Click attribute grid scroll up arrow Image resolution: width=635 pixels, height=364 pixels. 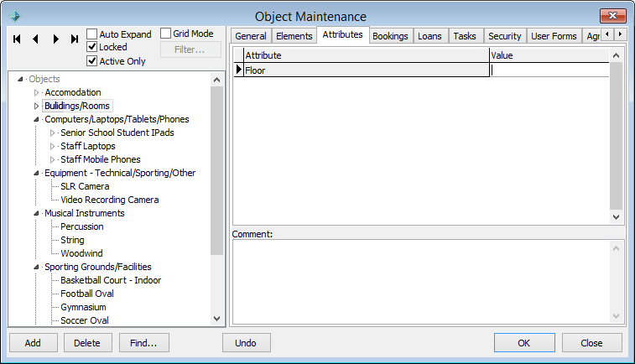(x=616, y=55)
